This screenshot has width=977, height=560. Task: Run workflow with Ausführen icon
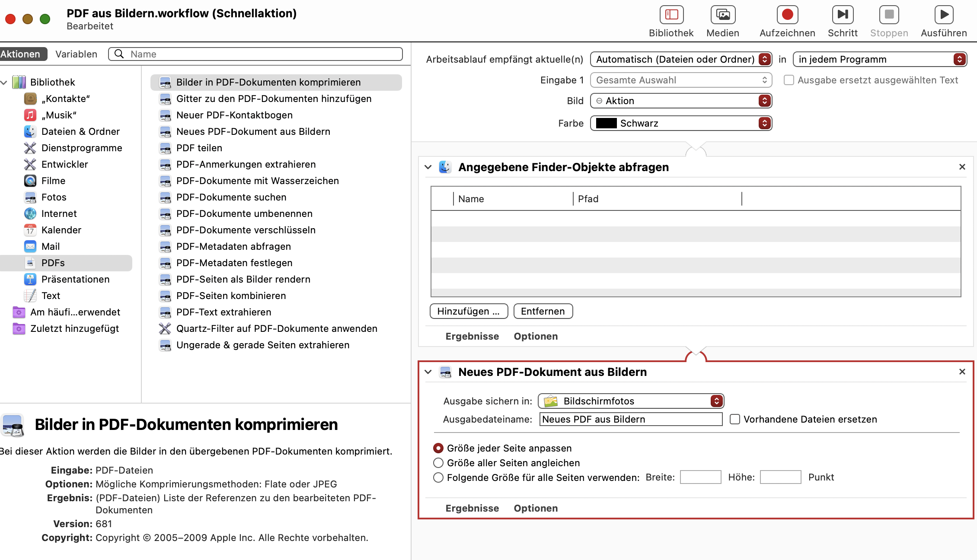[x=943, y=15]
